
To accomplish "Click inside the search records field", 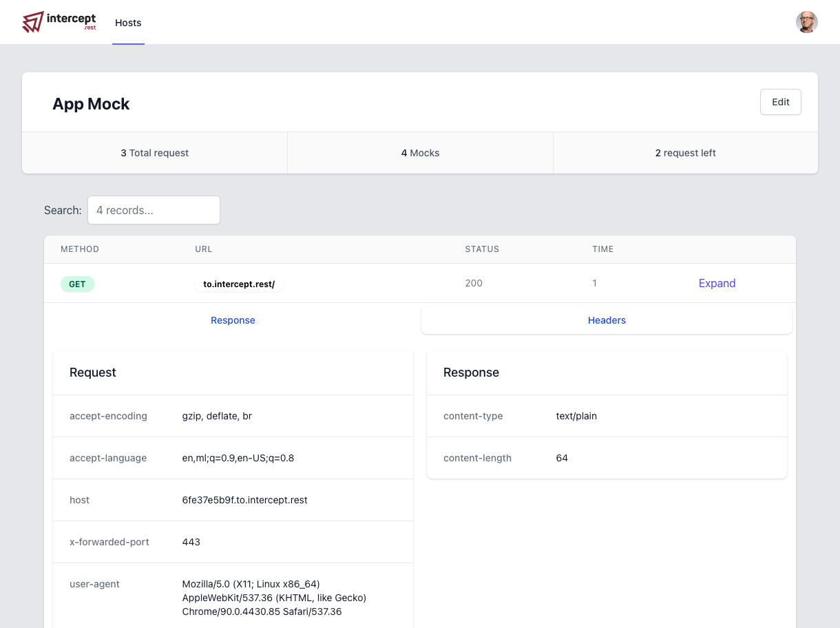I will click(154, 210).
